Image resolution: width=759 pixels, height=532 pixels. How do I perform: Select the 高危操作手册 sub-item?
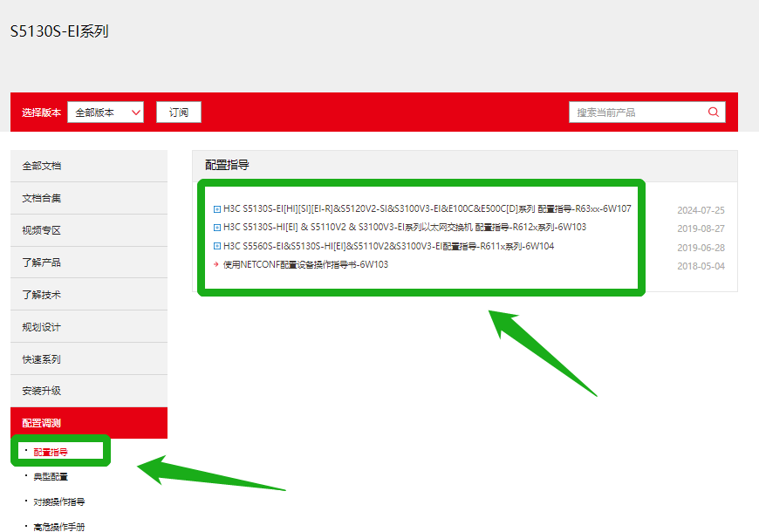click(59, 527)
